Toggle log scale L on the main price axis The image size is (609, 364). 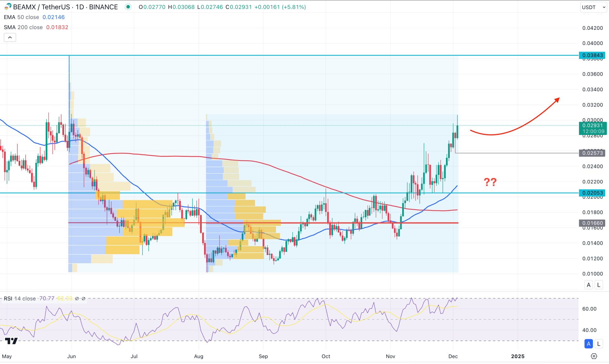599,285
